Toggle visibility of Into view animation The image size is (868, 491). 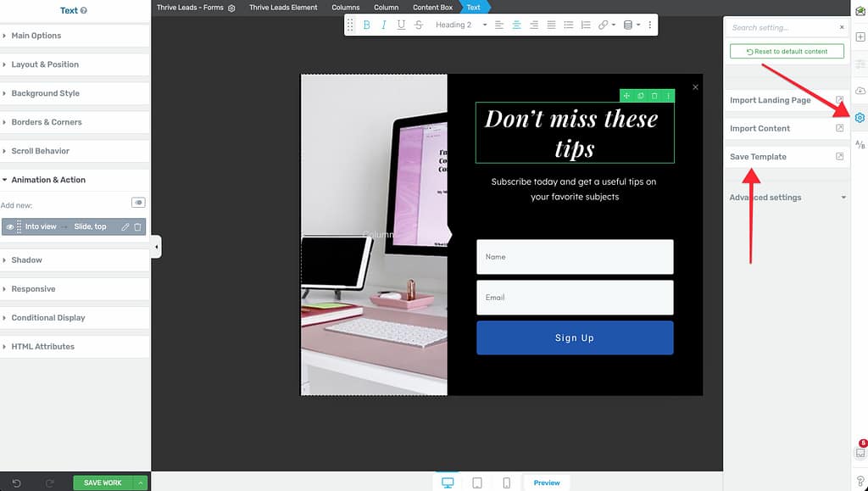pos(10,227)
